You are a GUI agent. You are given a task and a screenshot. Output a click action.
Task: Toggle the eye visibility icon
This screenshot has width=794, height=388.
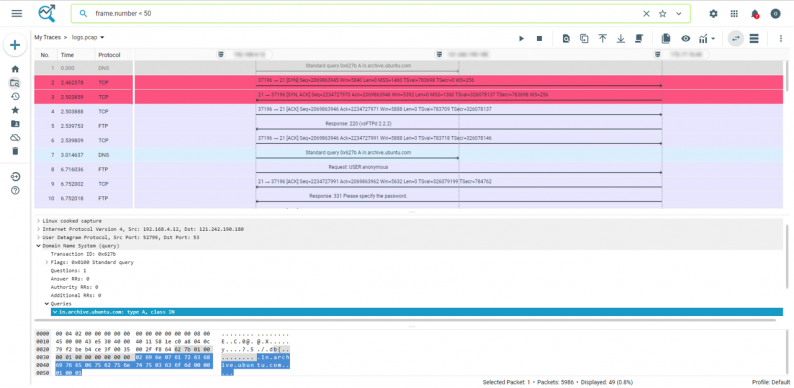[x=686, y=38]
